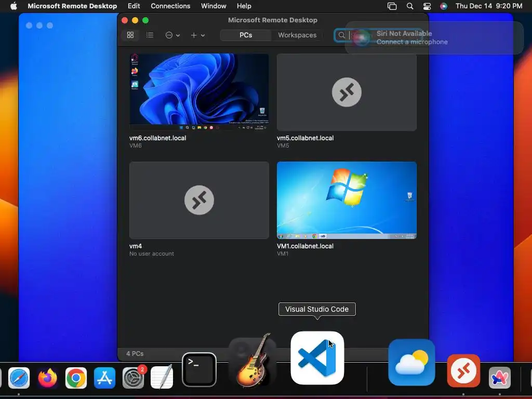This screenshot has height=399, width=532.
Task: Minimize the Remote Desktop window
Action: (x=135, y=20)
